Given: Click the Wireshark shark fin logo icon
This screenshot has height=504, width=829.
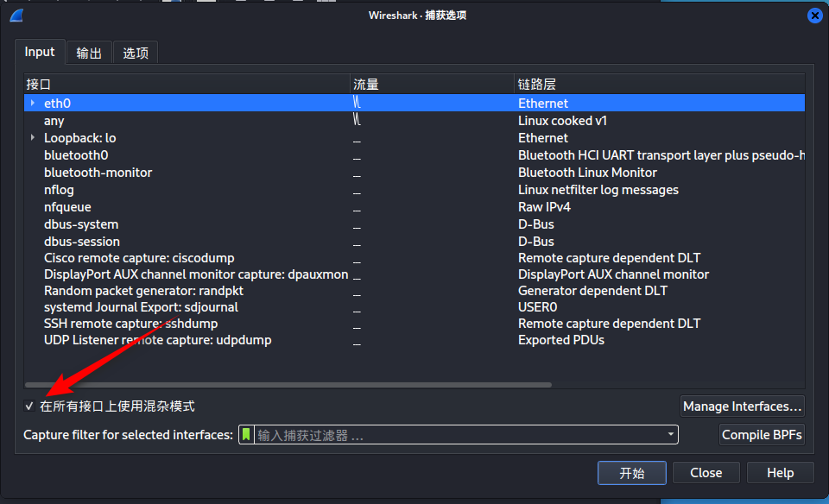Looking at the screenshot, I should [x=16, y=16].
